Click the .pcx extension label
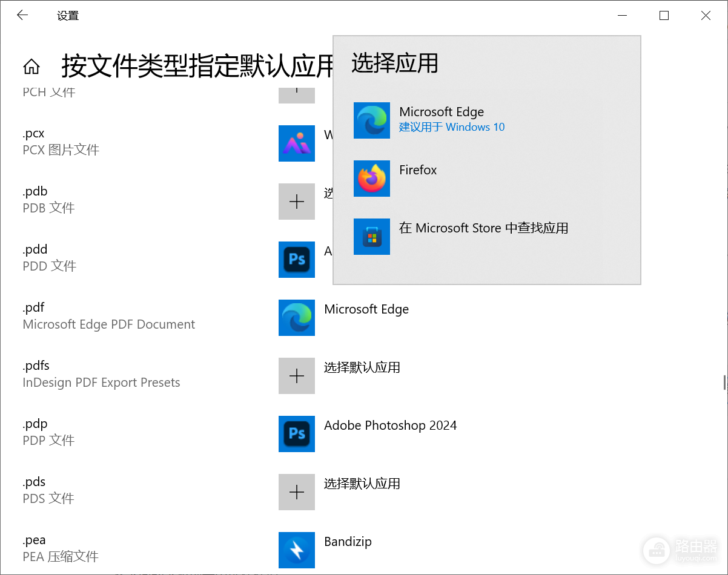The image size is (728, 575). (34, 133)
